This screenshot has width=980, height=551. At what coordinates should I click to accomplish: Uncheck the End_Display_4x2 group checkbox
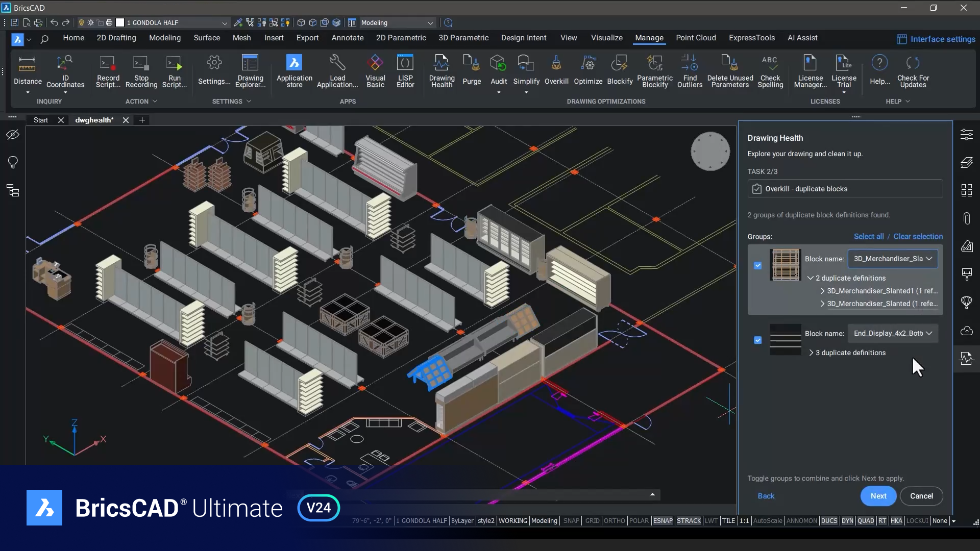757,340
